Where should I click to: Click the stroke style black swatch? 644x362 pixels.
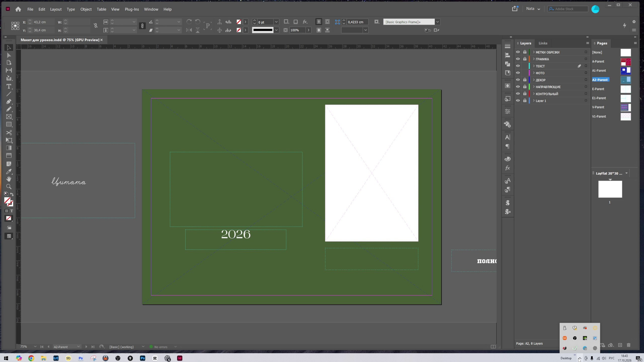263,30
